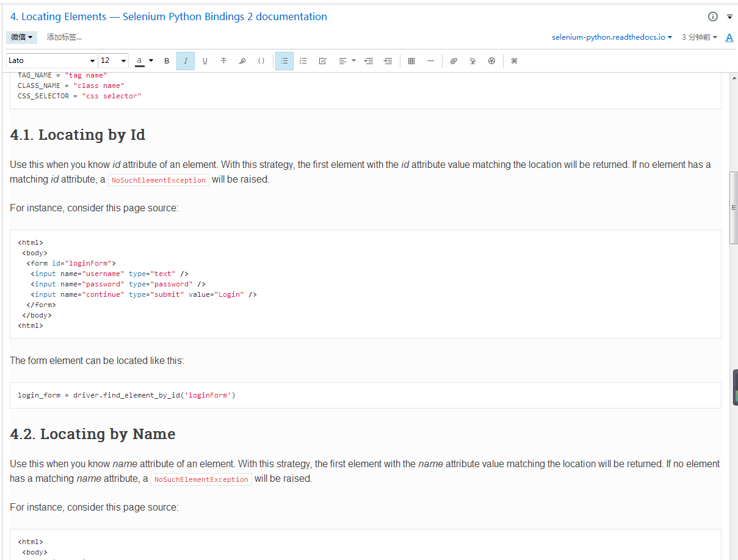The height and width of the screenshot is (560, 738).
Task: Click NoSuchElementException in the Name section
Action: (x=201, y=479)
